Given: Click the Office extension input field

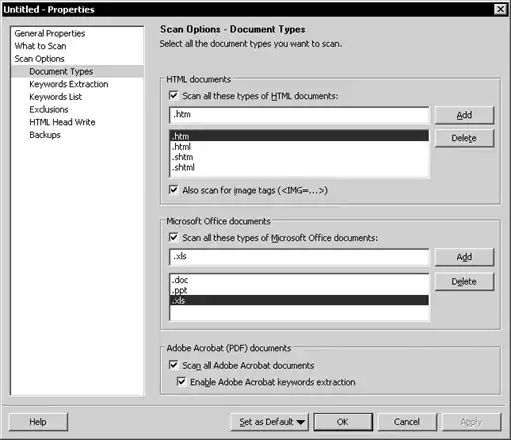Looking at the screenshot, I should pyautogui.click(x=299, y=257).
